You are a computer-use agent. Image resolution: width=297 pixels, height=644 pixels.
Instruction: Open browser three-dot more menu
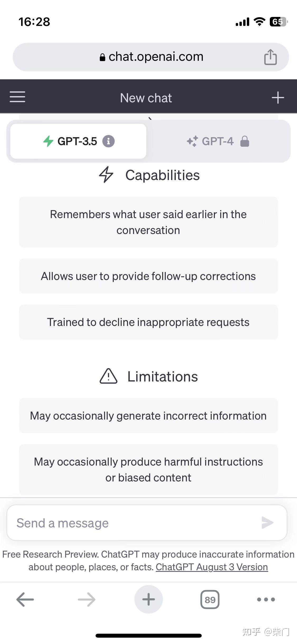[266, 599]
